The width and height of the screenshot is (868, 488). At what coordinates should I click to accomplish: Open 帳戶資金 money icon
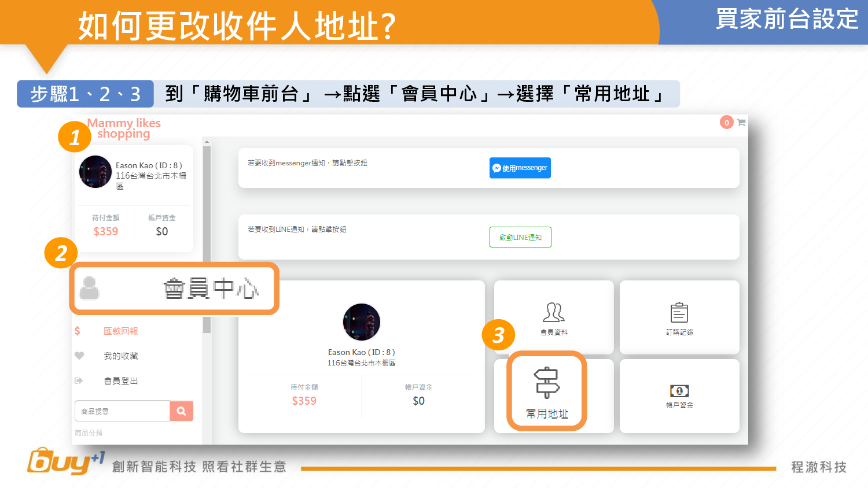(x=679, y=391)
